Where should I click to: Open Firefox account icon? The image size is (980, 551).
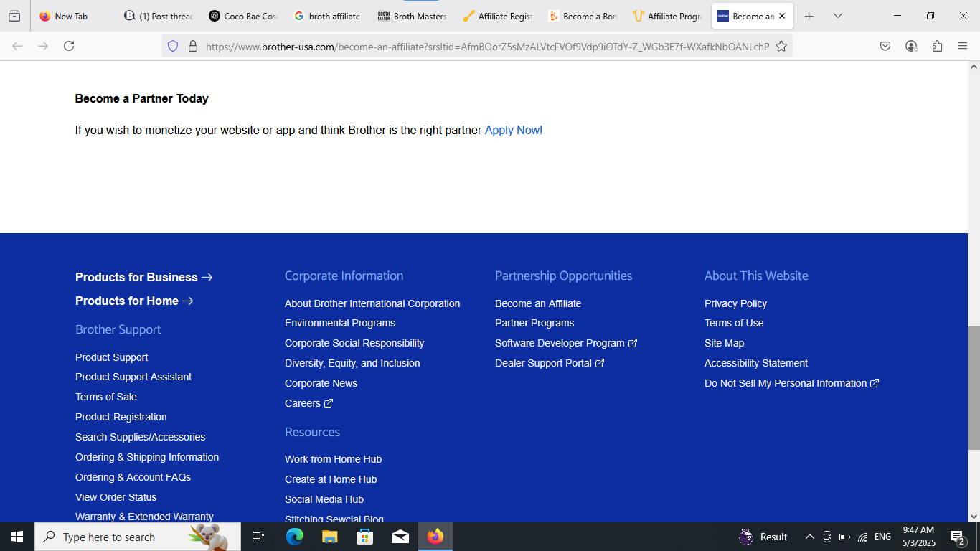[911, 46]
